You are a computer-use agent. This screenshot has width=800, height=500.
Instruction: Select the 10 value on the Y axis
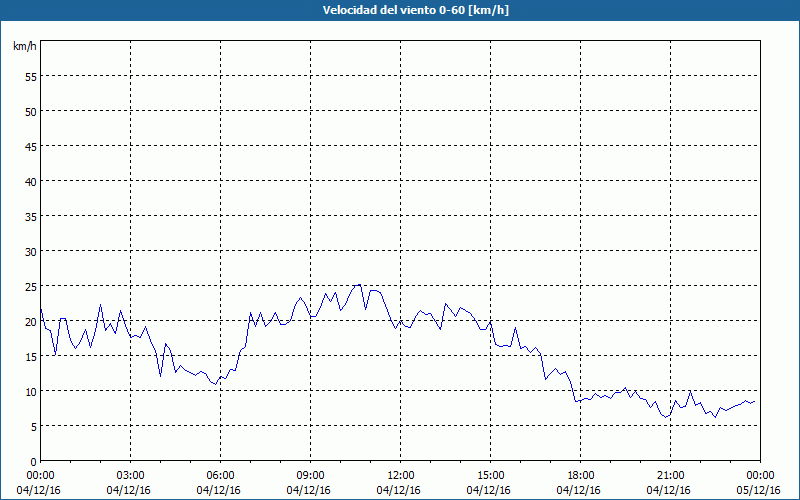[31, 392]
